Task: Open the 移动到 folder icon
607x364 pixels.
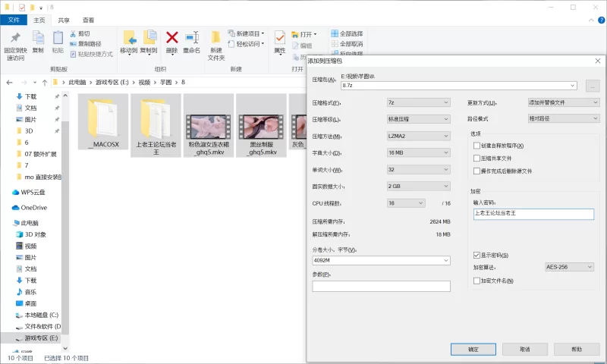Action: pyautogui.click(x=129, y=37)
